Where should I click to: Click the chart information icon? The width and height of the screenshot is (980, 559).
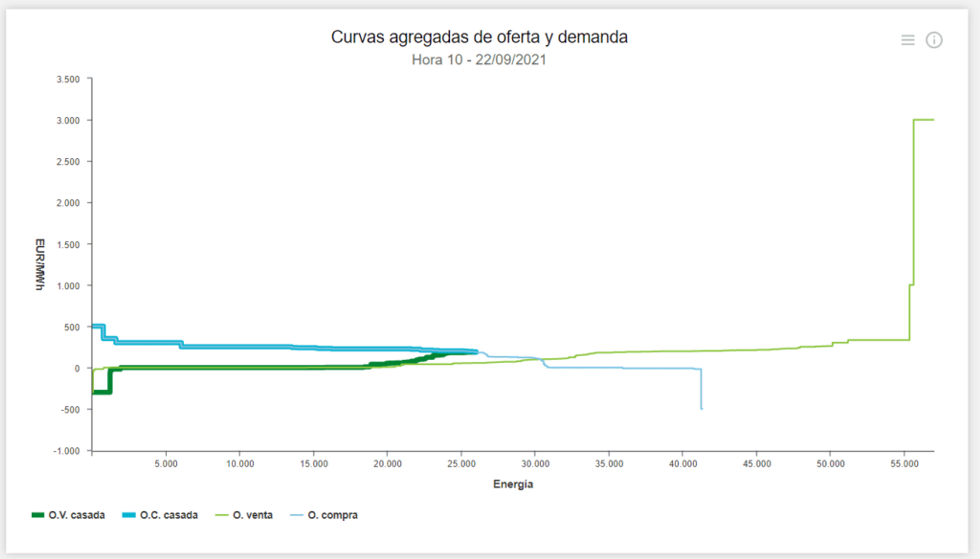pyautogui.click(x=934, y=40)
